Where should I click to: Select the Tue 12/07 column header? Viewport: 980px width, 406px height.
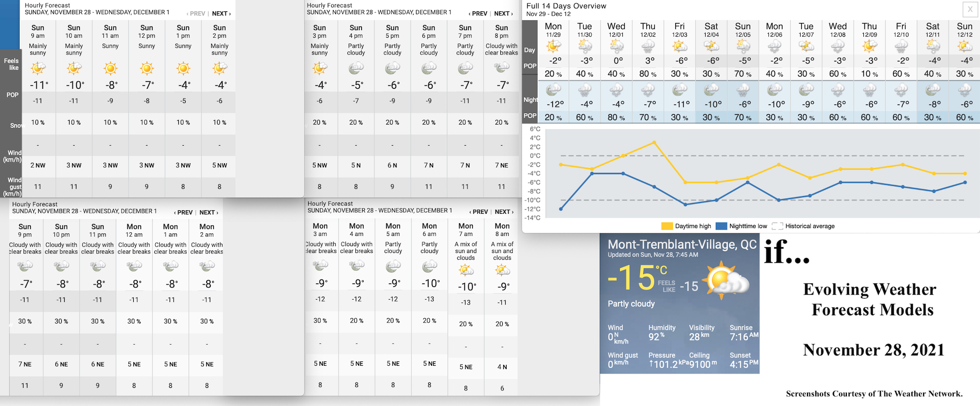click(806, 29)
